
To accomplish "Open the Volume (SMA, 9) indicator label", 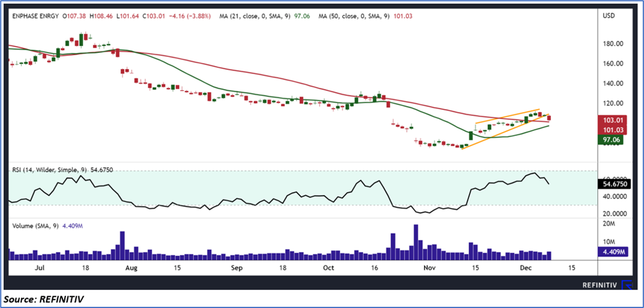I will (x=35, y=226).
